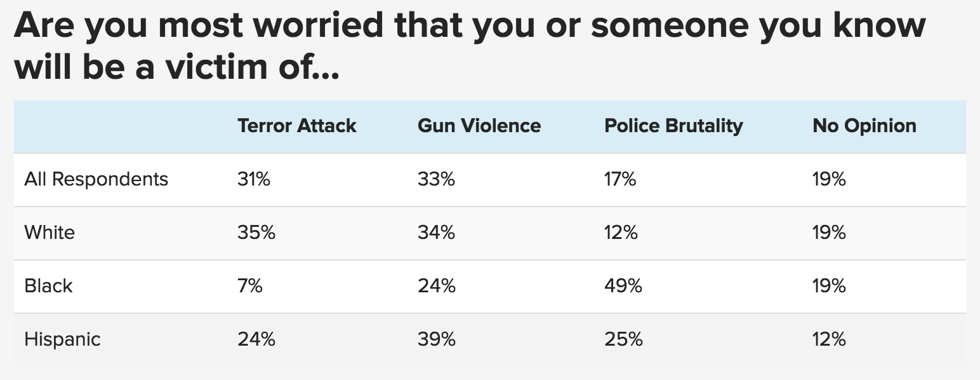Click the No Opinion column header

(x=864, y=126)
